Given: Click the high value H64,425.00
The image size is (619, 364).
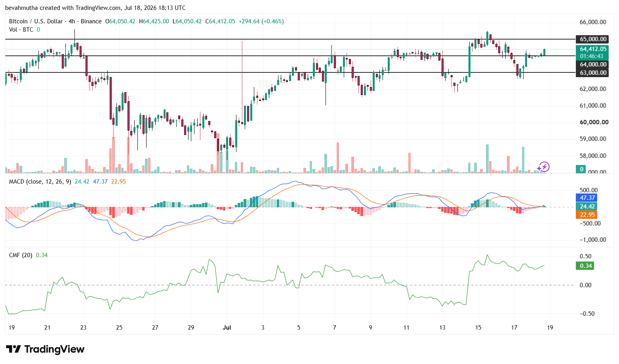Looking at the screenshot, I should point(154,21).
